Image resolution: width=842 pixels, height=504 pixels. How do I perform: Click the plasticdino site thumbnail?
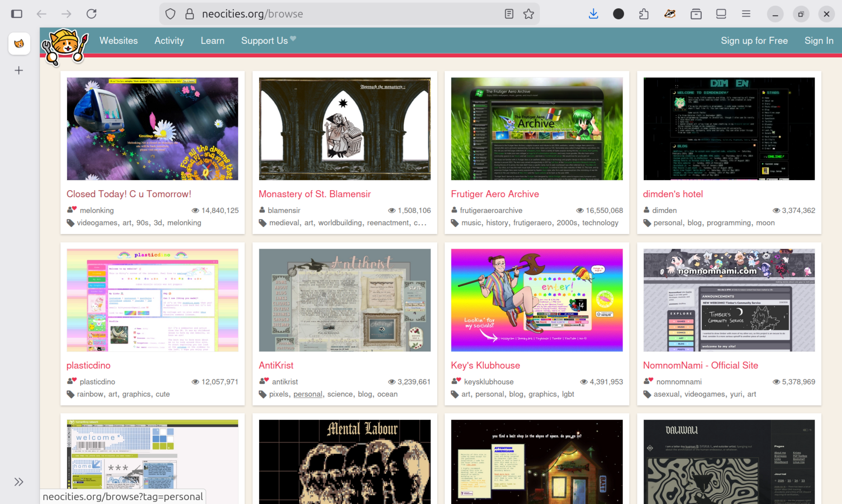pyautogui.click(x=153, y=300)
